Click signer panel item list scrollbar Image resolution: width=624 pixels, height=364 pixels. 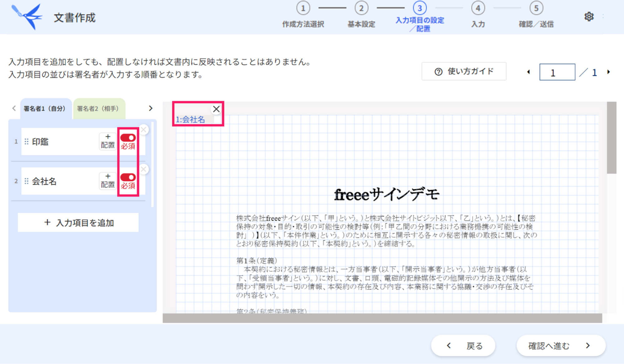coord(152,165)
